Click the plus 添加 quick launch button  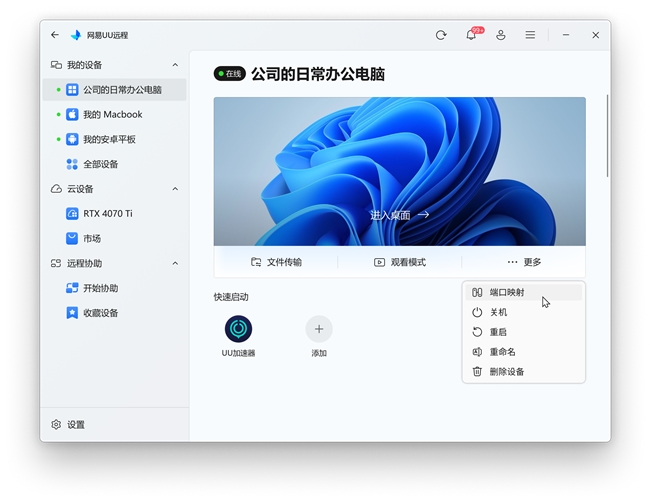[x=319, y=329]
